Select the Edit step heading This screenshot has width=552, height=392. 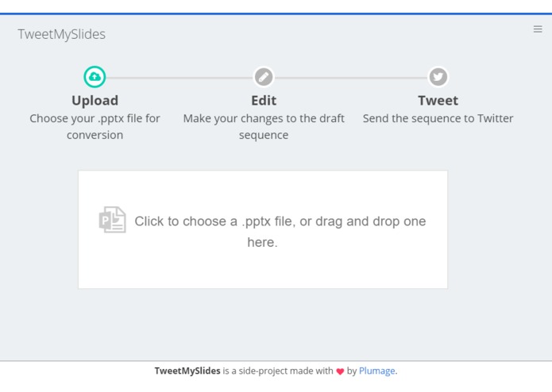coord(264,101)
